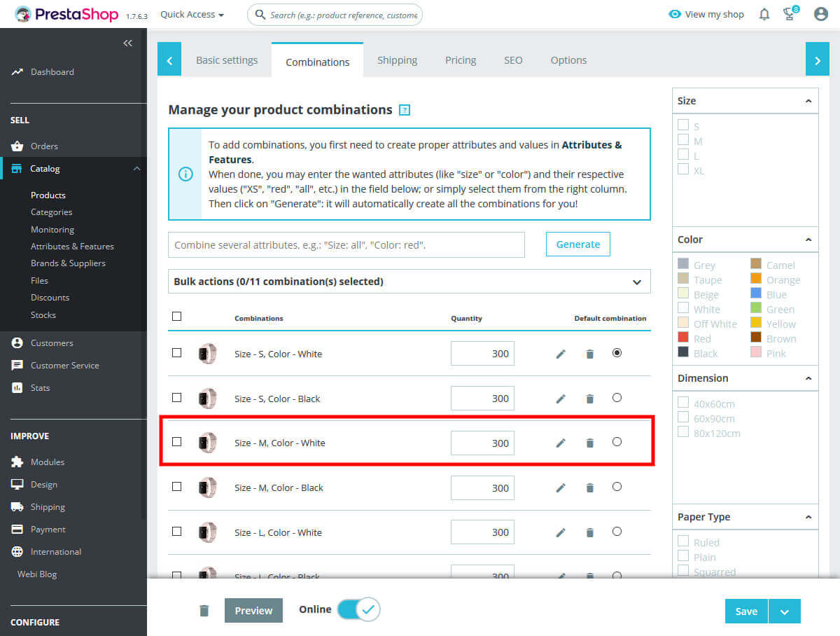Switch to the Shipping tab
Image resolution: width=840 pixels, height=636 pixels.
coord(397,60)
